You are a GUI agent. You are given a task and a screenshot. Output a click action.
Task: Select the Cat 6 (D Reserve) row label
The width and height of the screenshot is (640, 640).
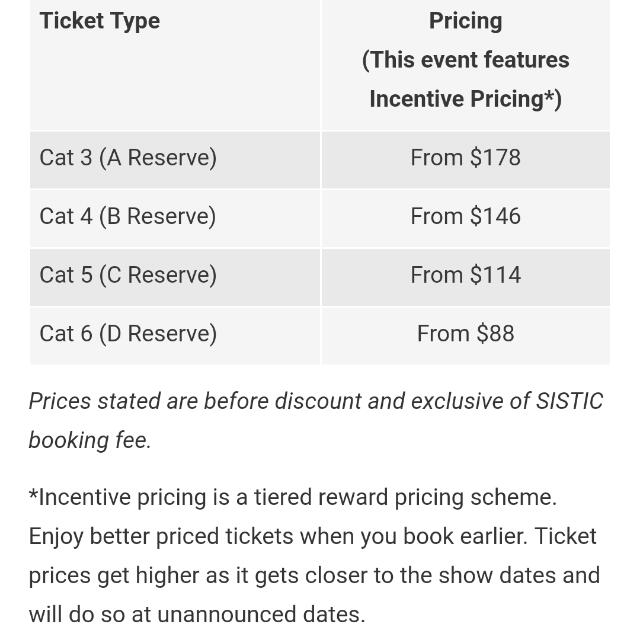click(128, 334)
